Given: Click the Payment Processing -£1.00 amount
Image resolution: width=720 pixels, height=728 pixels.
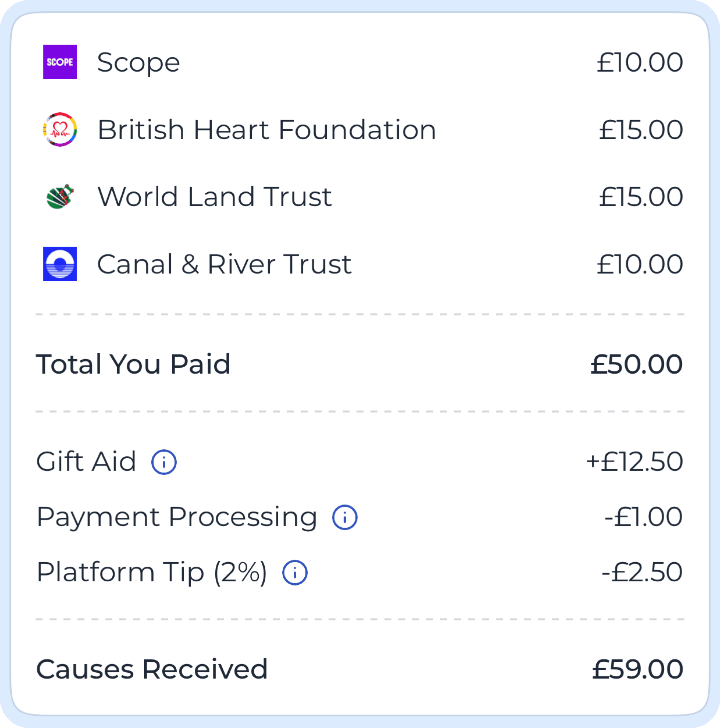Looking at the screenshot, I should 643,517.
